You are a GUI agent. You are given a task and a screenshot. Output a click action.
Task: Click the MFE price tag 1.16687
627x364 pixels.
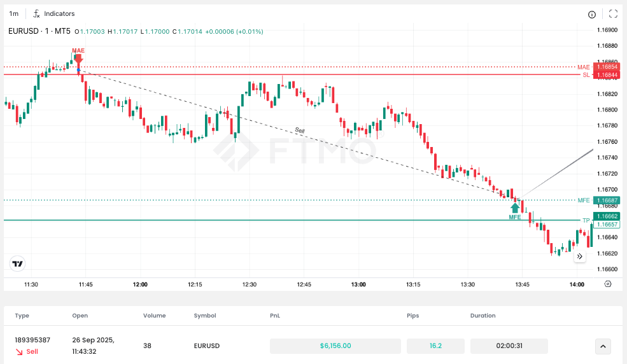[x=607, y=200]
